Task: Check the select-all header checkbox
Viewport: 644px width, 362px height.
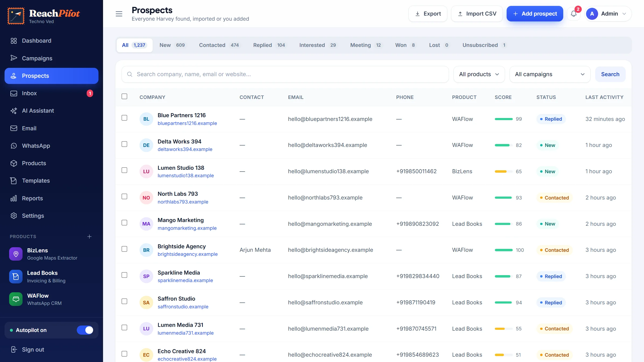Action: pos(124,97)
